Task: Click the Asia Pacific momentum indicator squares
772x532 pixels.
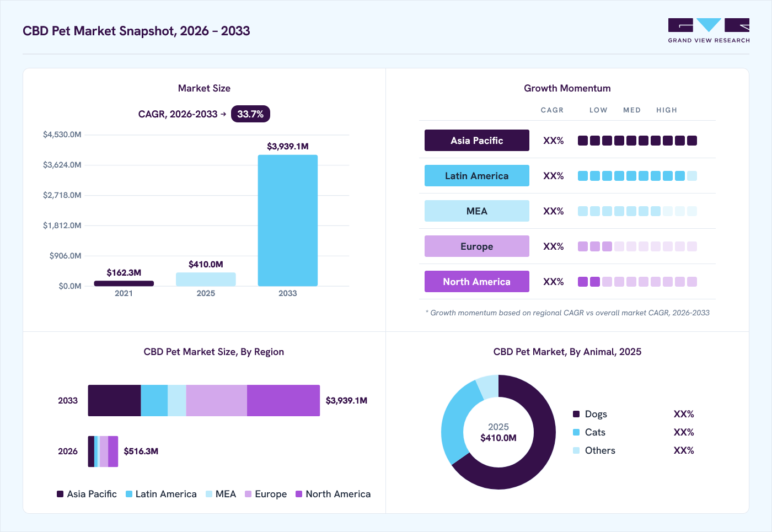Action: 637,141
